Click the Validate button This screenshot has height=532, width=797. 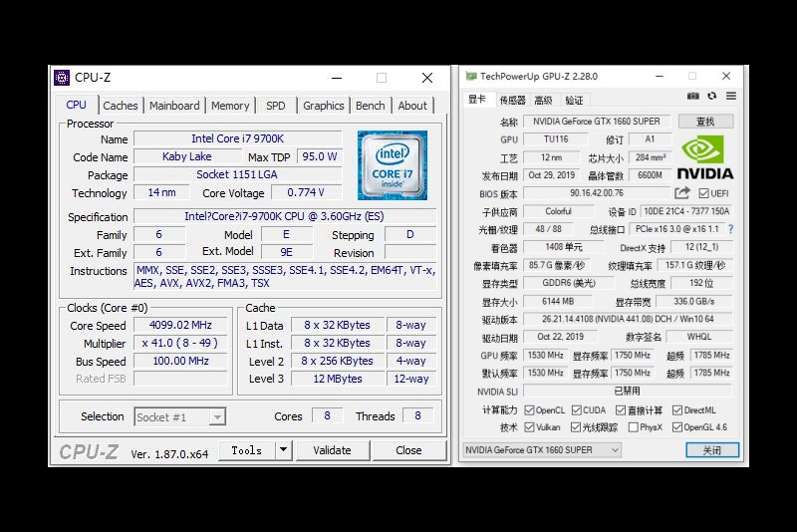[332, 450]
